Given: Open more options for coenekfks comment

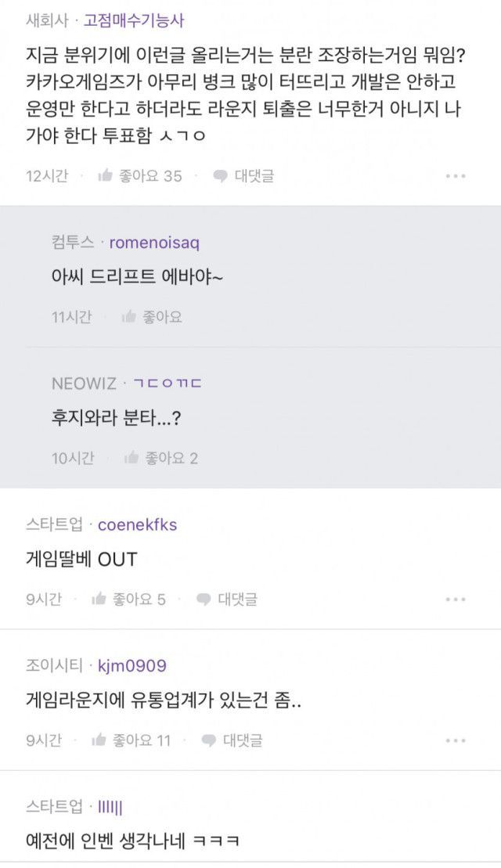Looking at the screenshot, I should coord(456,600).
